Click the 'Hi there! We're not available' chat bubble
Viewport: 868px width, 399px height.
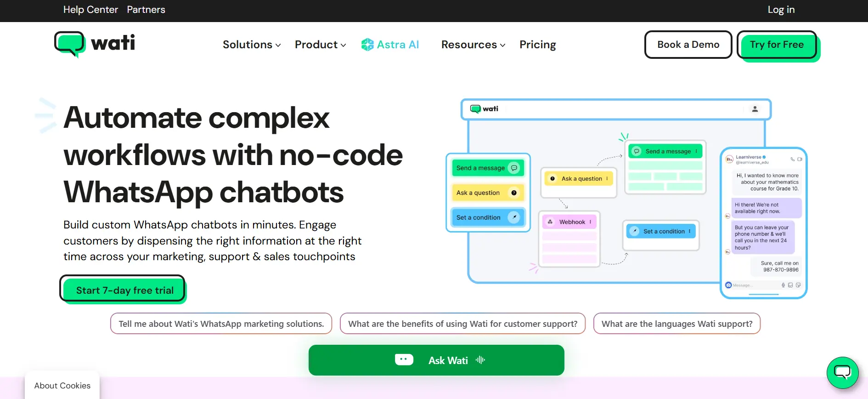point(767,208)
